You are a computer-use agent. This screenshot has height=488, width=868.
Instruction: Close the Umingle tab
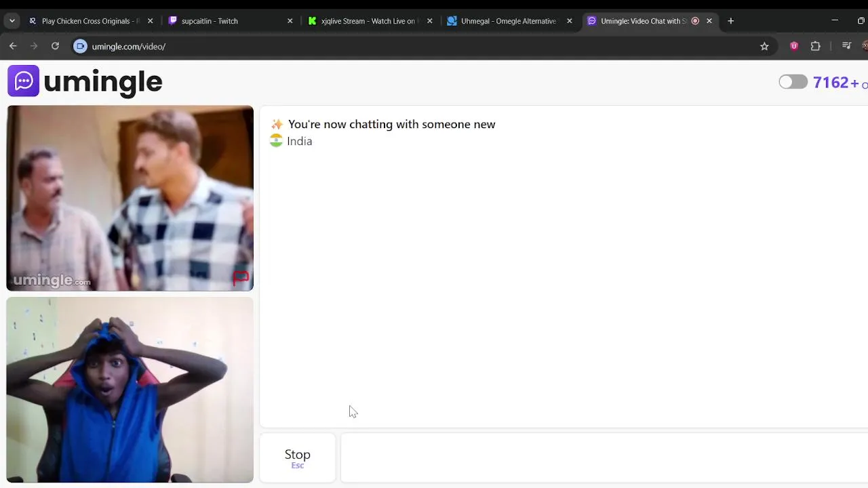pos(709,21)
